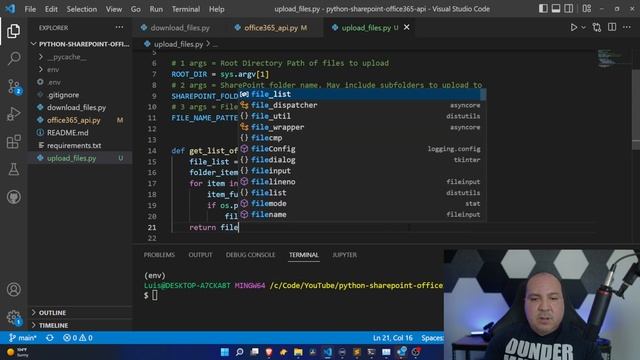The image size is (640, 360).
Task: Toggle secondary side bar layout icon
Action: (x=568, y=9)
